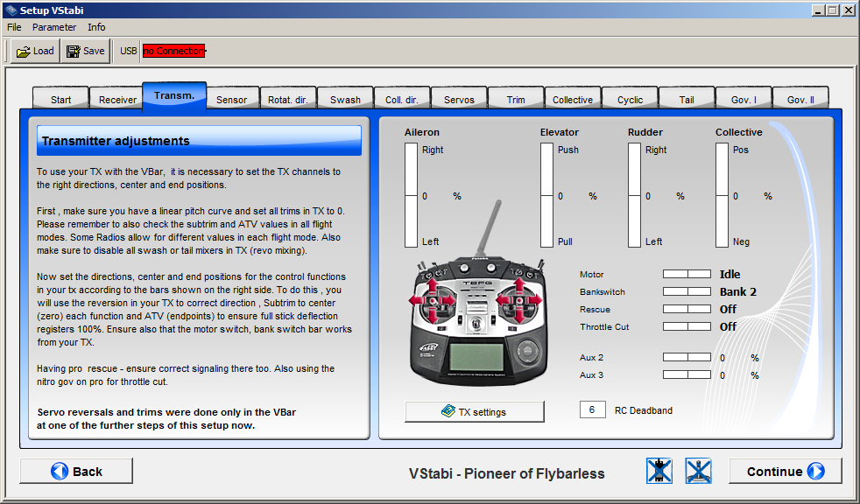The width and height of the screenshot is (860, 504).
Task: Click the Aux 3 indicator bar
Action: click(687, 374)
